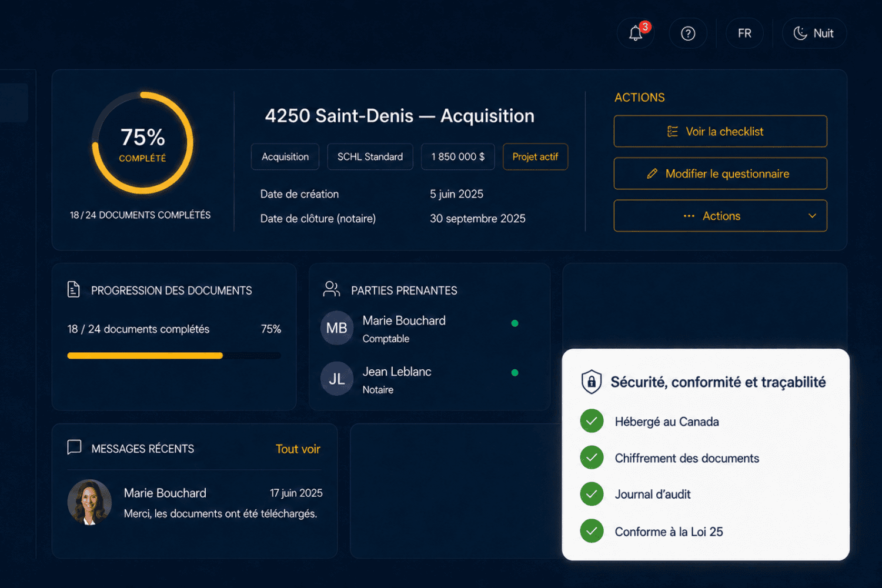This screenshot has height=588, width=882.
Task: Click the document icon beside Progression des documents
Action: pos(73,289)
